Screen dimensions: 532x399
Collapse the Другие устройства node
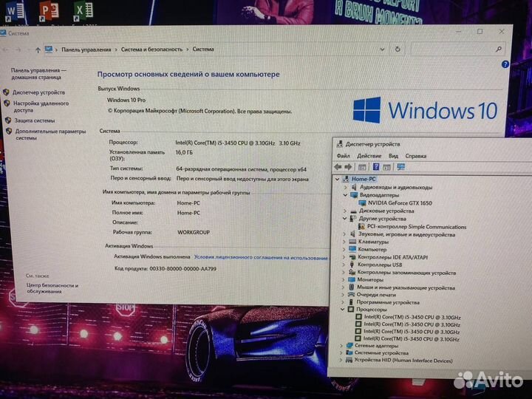tap(345, 219)
